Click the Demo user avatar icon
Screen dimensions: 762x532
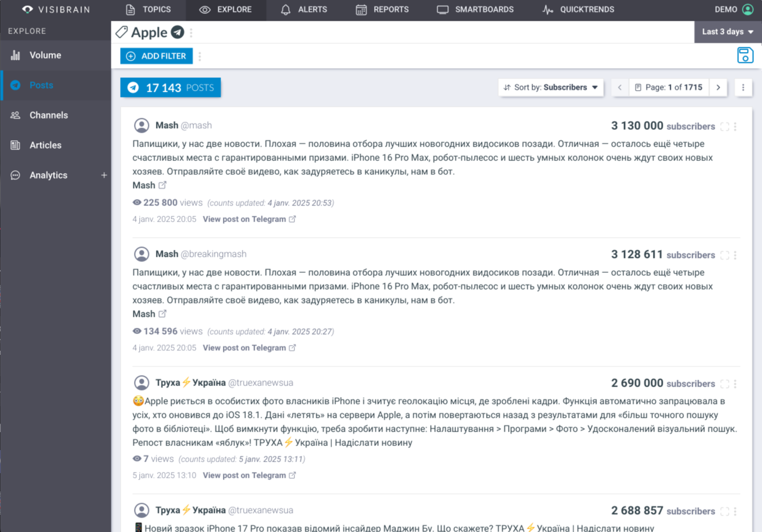[x=748, y=9]
